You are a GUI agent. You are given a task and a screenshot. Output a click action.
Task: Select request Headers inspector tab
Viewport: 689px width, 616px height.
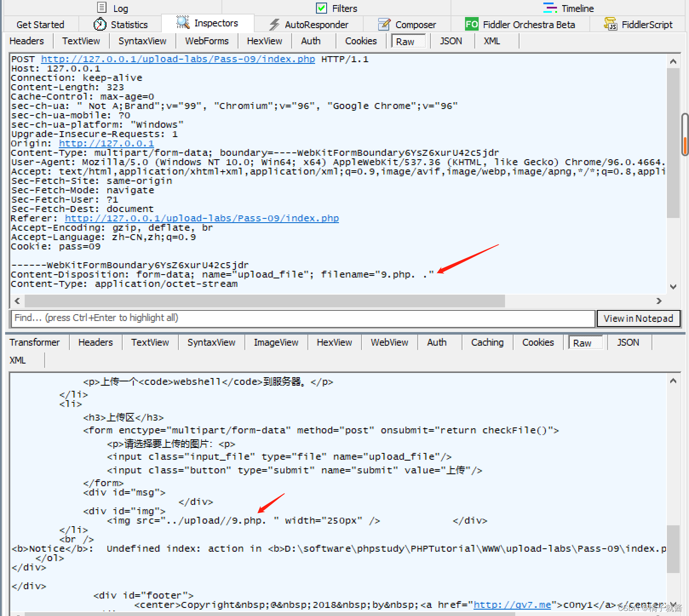[x=27, y=41]
